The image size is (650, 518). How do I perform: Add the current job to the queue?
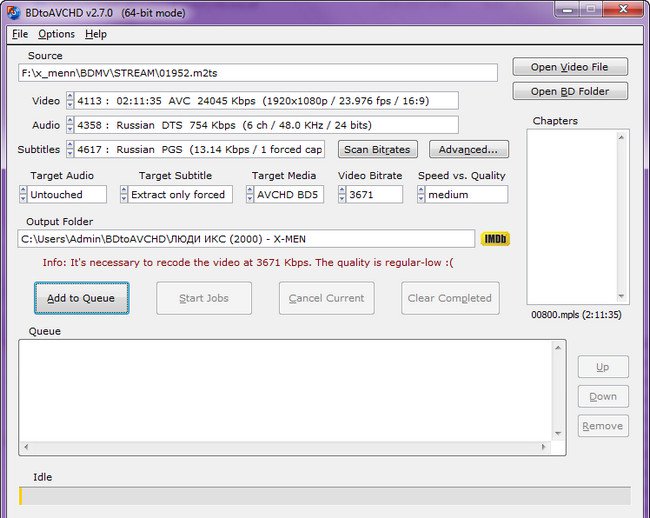pyautogui.click(x=82, y=298)
